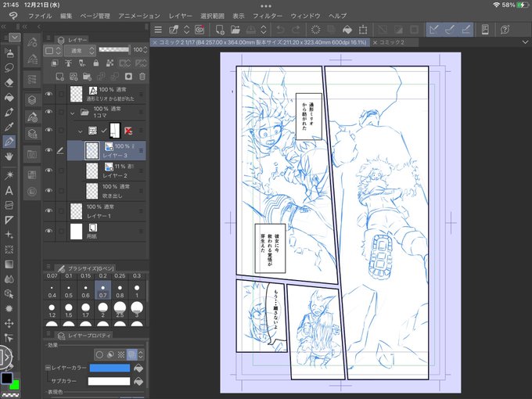
Task: Open the blending mode 通常 dropdown
Action: 81,51
